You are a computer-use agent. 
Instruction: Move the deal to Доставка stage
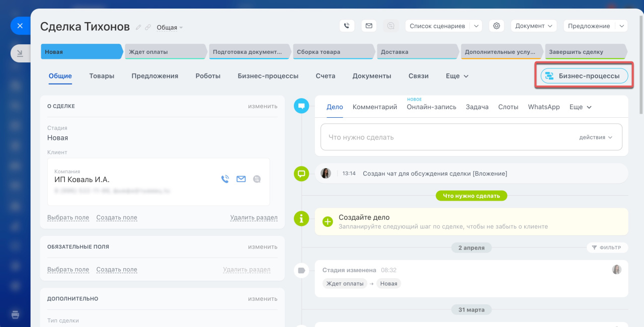pyautogui.click(x=418, y=51)
